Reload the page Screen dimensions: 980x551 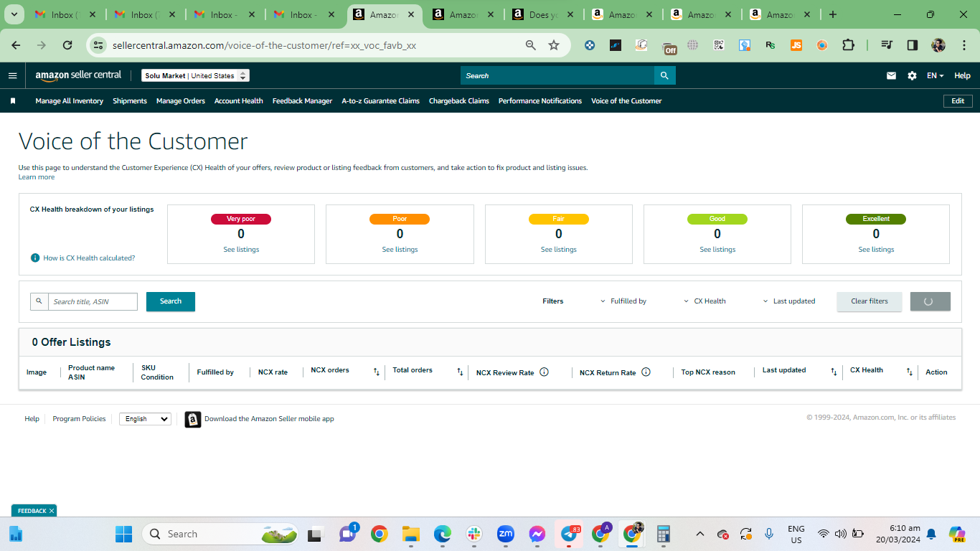click(x=67, y=45)
